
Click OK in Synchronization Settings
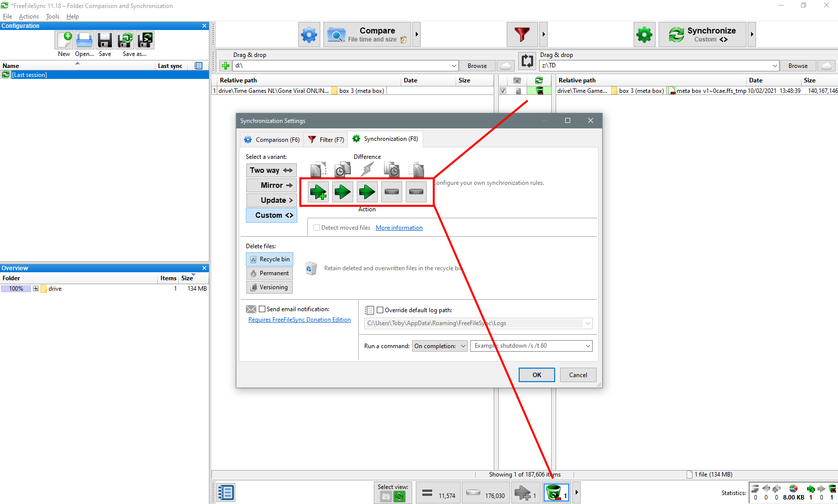[537, 375]
